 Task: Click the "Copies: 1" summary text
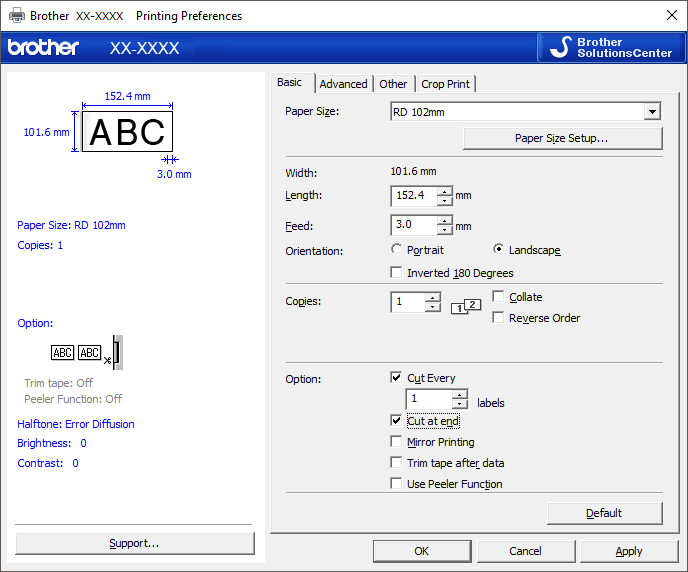40,245
